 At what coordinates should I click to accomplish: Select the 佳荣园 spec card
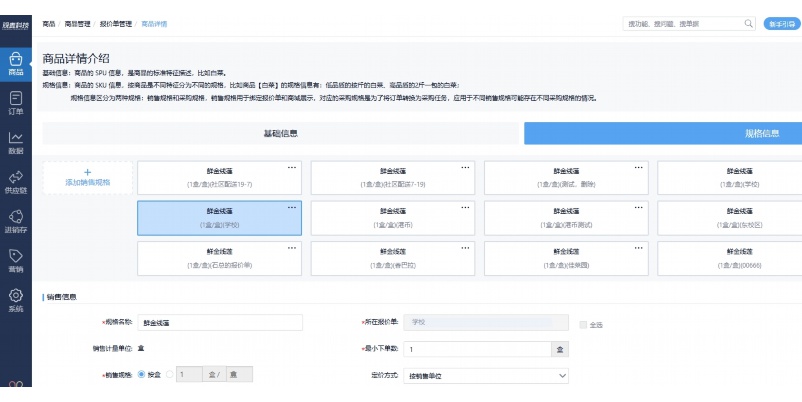566,259
